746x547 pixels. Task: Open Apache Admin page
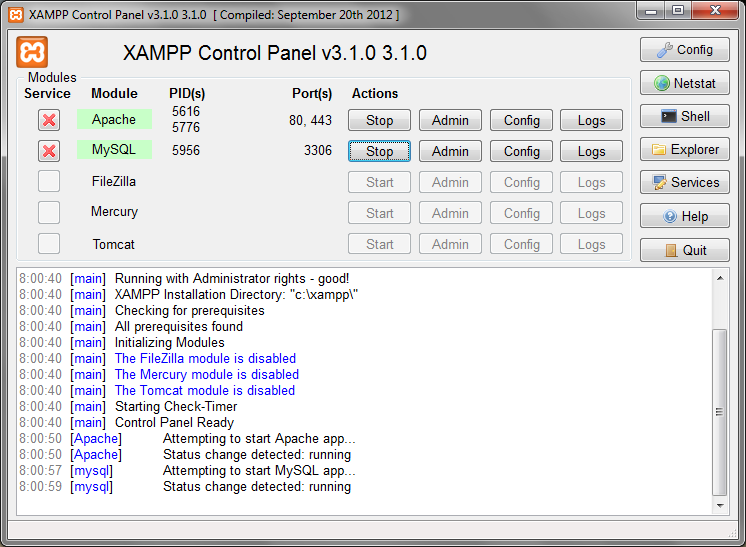450,120
